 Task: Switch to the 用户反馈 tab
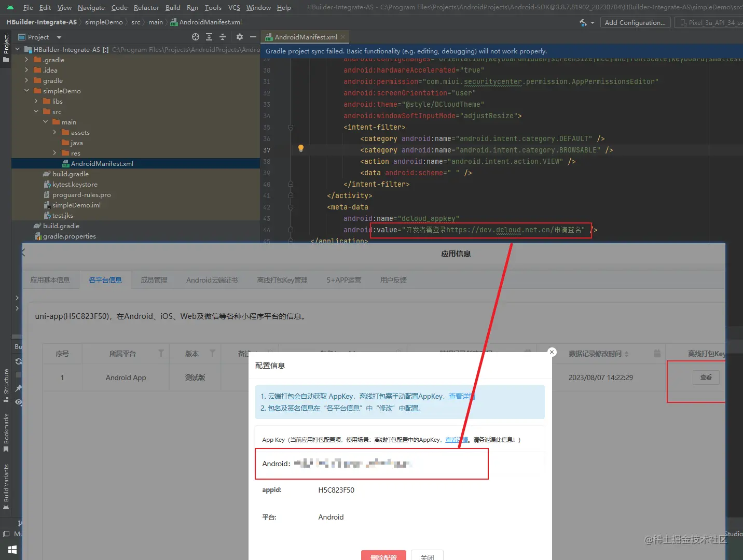point(393,280)
